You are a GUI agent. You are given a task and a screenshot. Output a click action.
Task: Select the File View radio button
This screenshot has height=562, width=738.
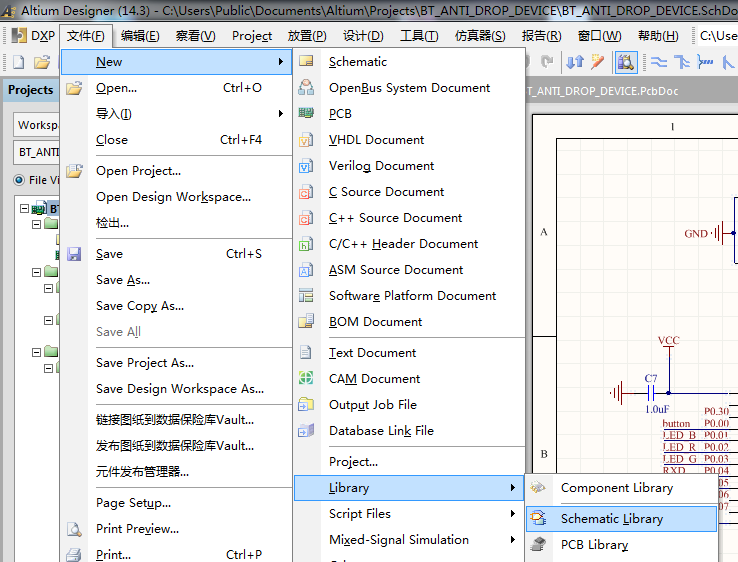[x=19, y=180]
